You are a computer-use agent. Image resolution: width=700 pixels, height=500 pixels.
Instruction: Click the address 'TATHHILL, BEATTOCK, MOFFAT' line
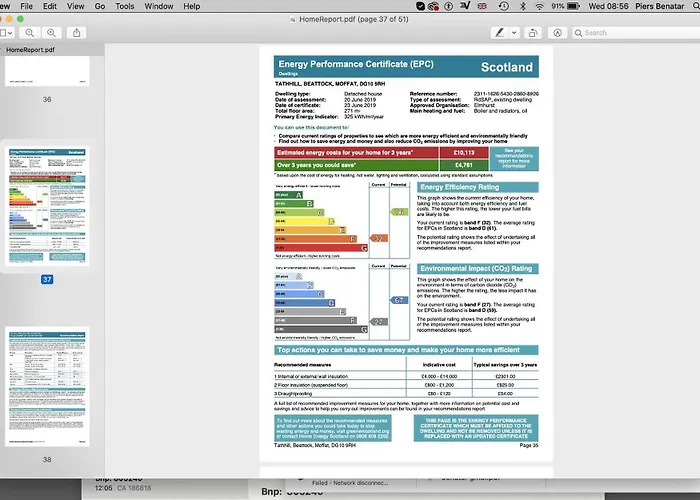click(330, 84)
